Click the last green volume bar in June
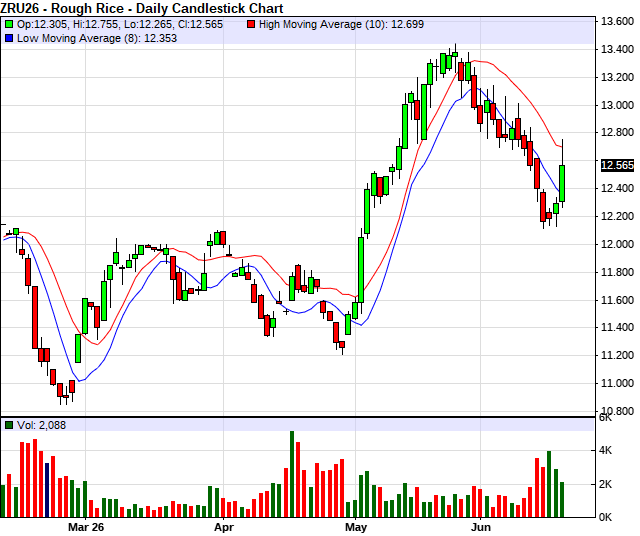This screenshot has height=536, width=640. coord(562,500)
